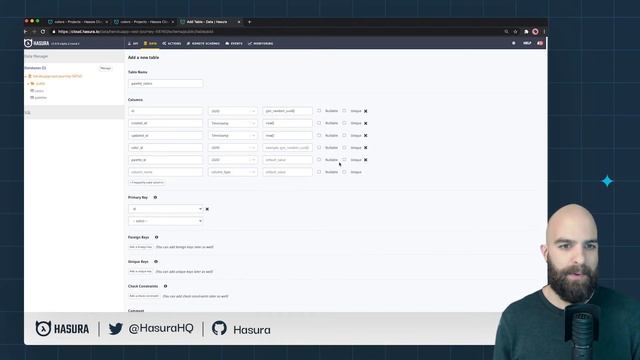Click the empty column_name input field

[166, 172]
